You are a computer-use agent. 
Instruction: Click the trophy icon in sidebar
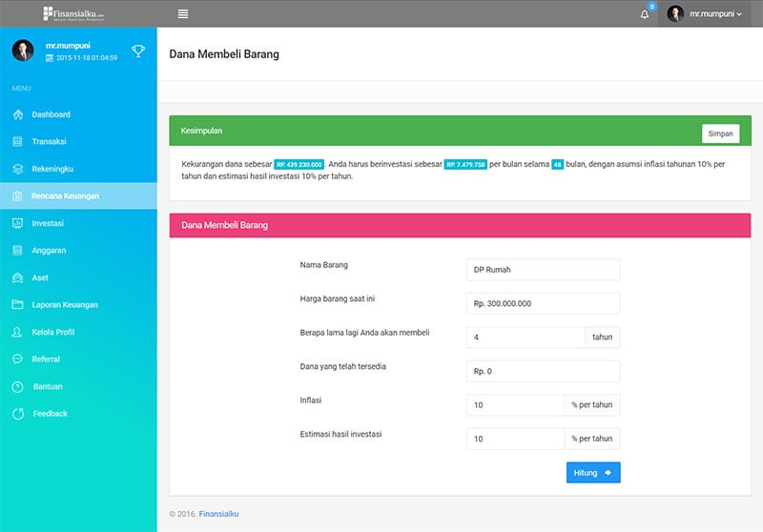point(138,51)
